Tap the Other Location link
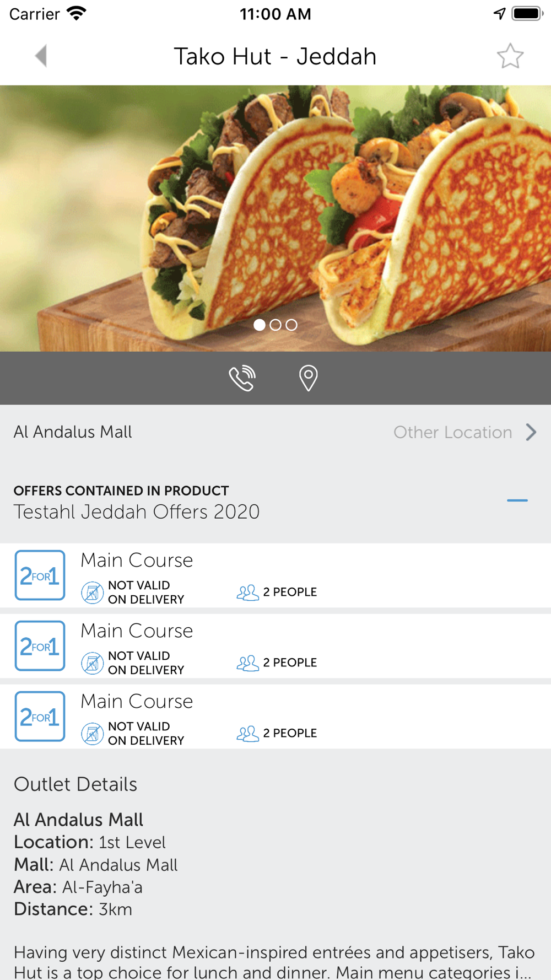 (453, 432)
